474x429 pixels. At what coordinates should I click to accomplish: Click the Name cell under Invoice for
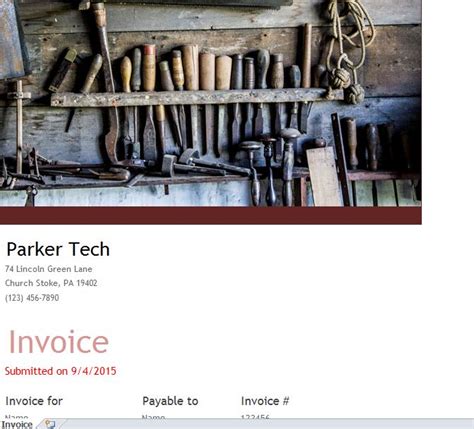pos(17,417)
